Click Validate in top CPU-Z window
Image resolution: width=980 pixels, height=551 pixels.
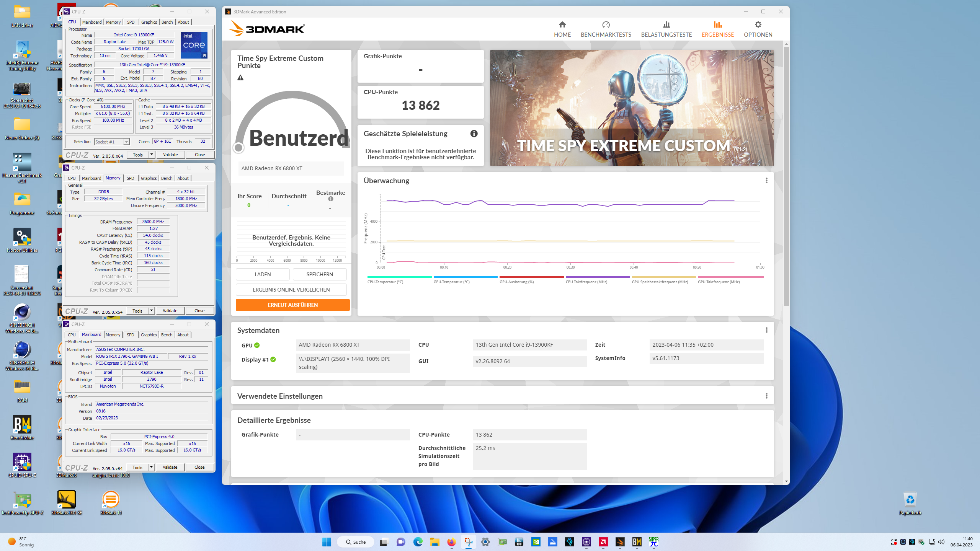[170, 155]
